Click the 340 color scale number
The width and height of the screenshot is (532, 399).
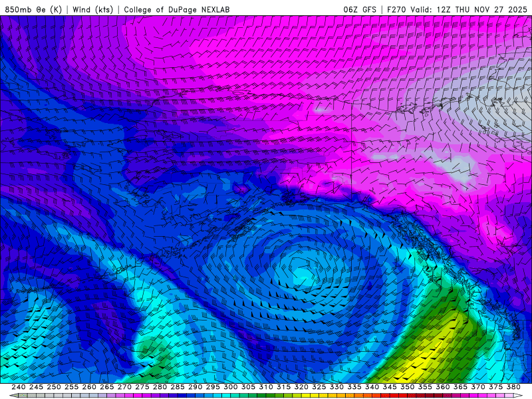tap(372, 387)
